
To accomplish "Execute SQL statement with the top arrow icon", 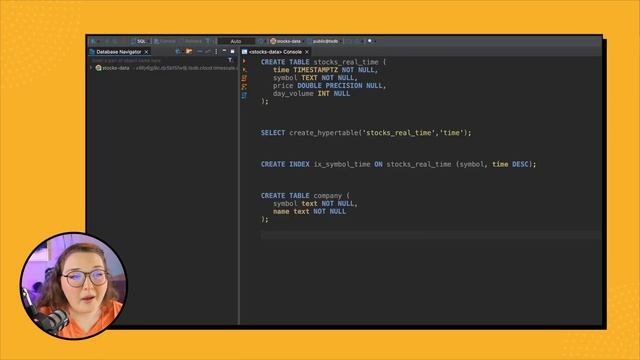I will (244, 61).
